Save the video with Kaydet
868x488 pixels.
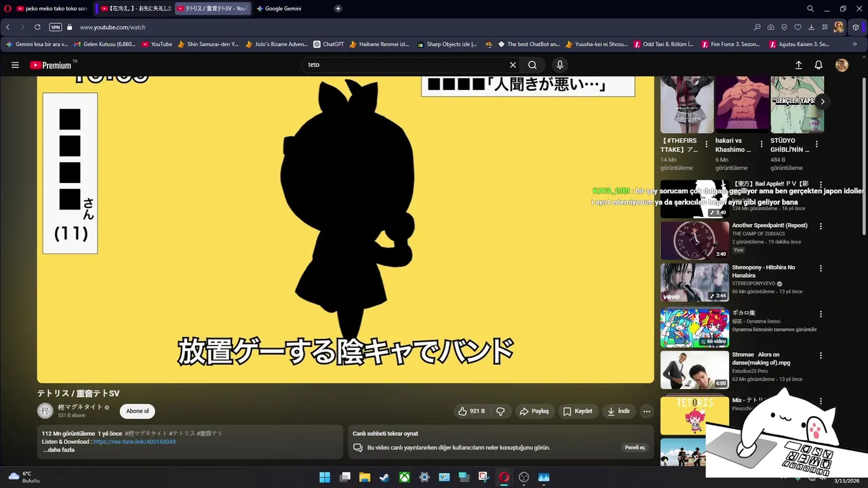578,411
